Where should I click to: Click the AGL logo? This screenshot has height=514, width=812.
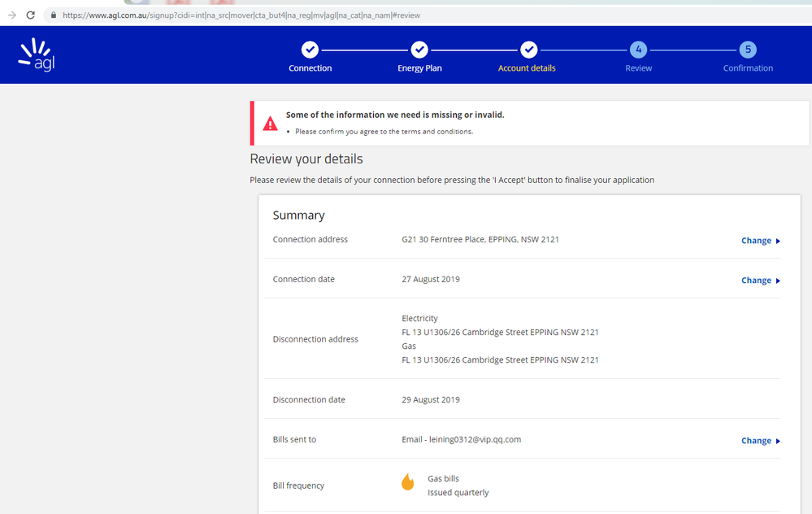coord(37,54)
